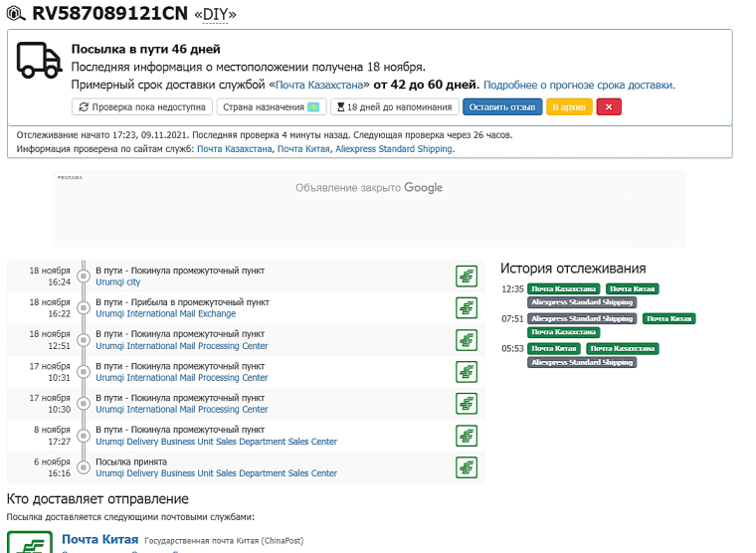Click 'Urumqi city' location link
Image resolution: width=756 pixels, height=553 pixels.
[x=118, y=282]
